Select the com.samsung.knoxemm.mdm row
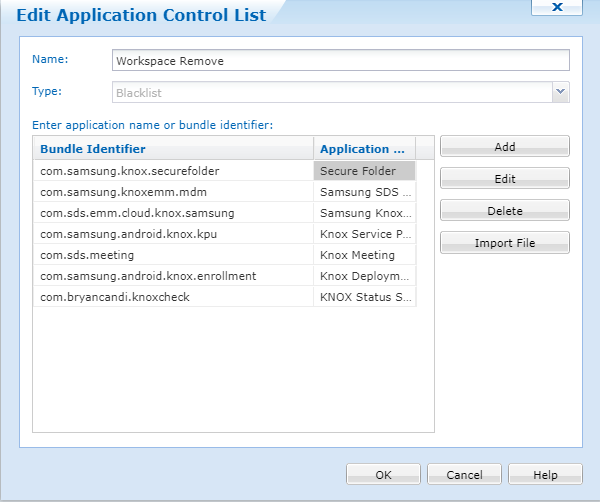 tap(173, 192)
